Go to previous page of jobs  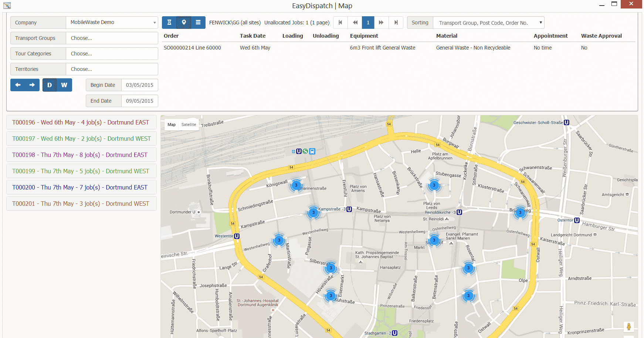point(355,23)
